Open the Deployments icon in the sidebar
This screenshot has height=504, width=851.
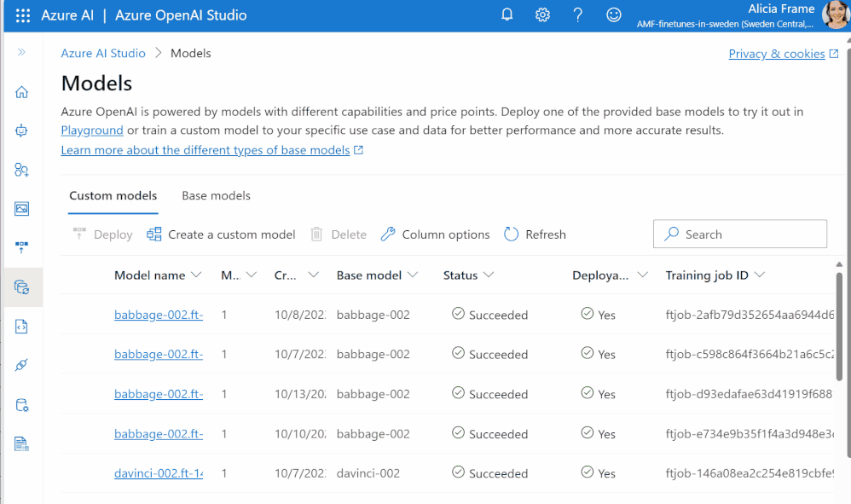tap(22, 247)
